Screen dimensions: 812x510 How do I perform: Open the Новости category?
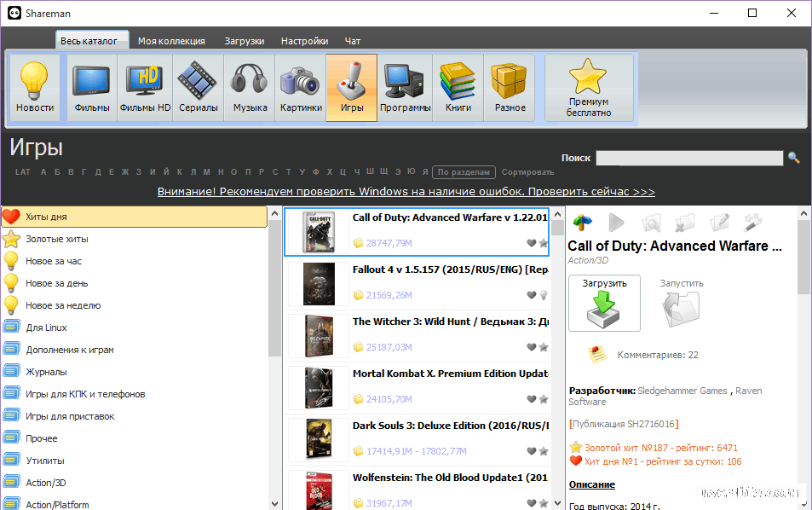coord(35,88)
